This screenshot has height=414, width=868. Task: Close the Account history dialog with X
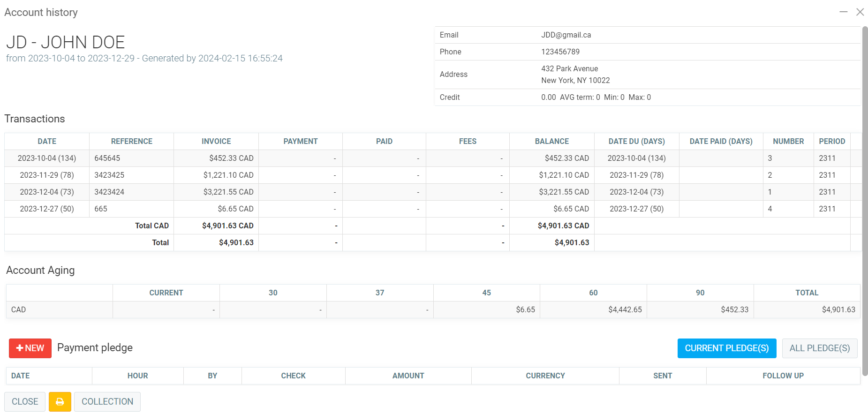click(x=860, y=12)
